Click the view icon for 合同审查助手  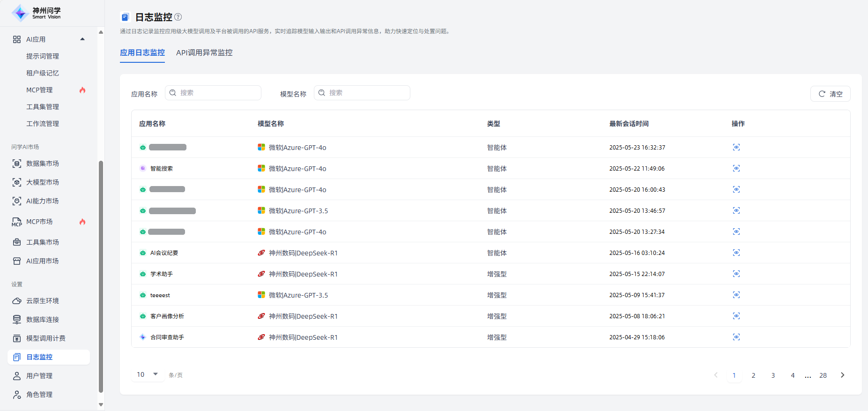click(736, 337)
